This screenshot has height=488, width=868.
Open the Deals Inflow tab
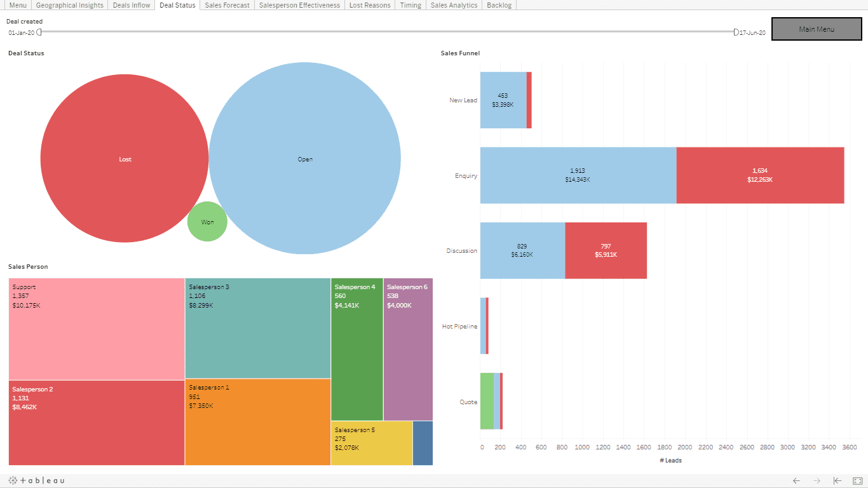132,5
